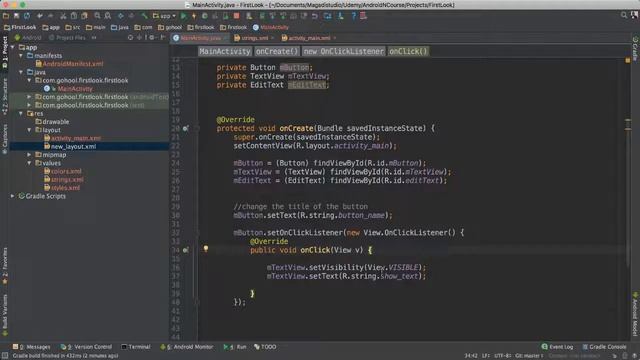This screenshot has width=640, height=360.
Task: Click the Replace icon in toolbar
Action: coord(108,16)
